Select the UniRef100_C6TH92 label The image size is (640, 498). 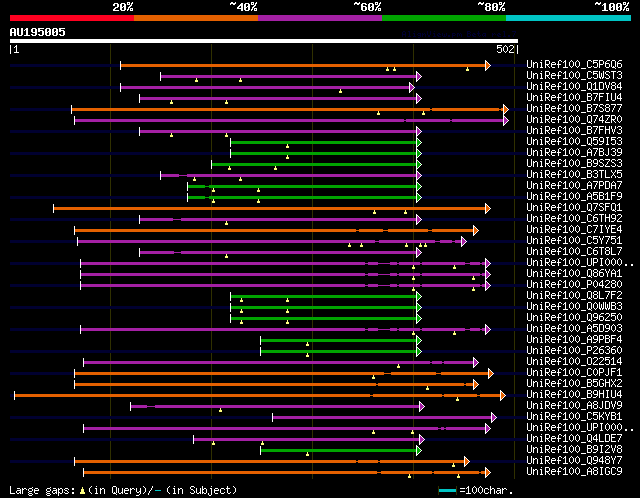[574, 218]
